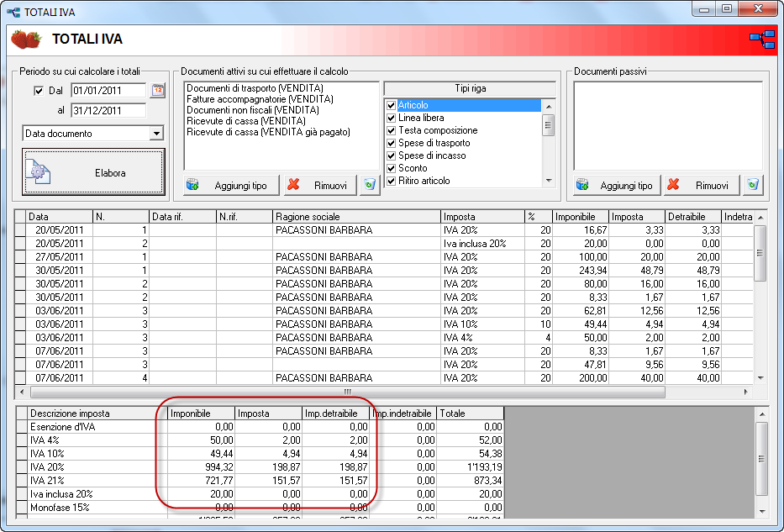Click the Detraibile column header
This screenshot has width=784, height=532.
coord(693,217)
